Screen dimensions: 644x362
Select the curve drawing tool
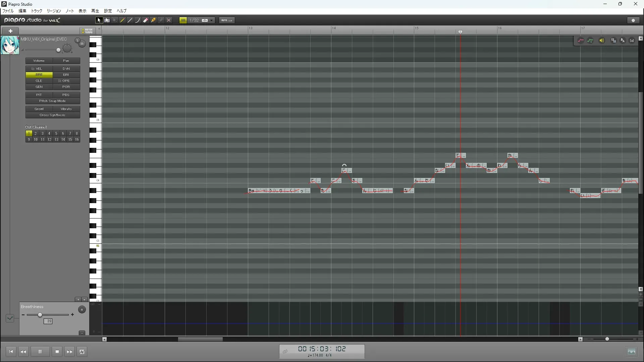pyautogui.click(x=138, y=20)
